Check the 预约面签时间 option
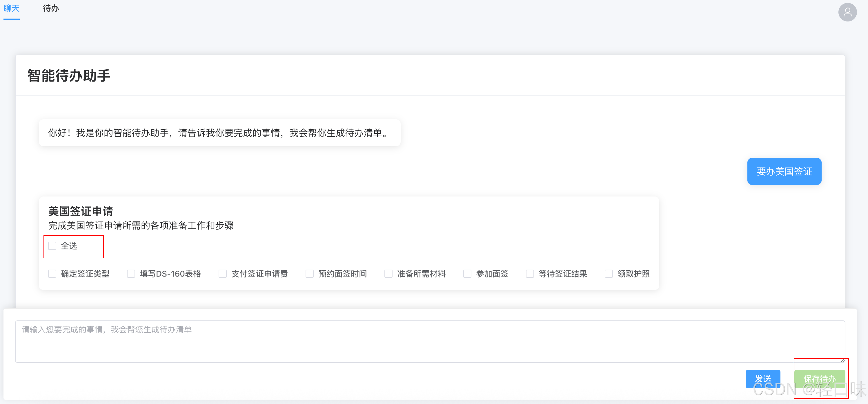868x404 pixels. [310, 273]
